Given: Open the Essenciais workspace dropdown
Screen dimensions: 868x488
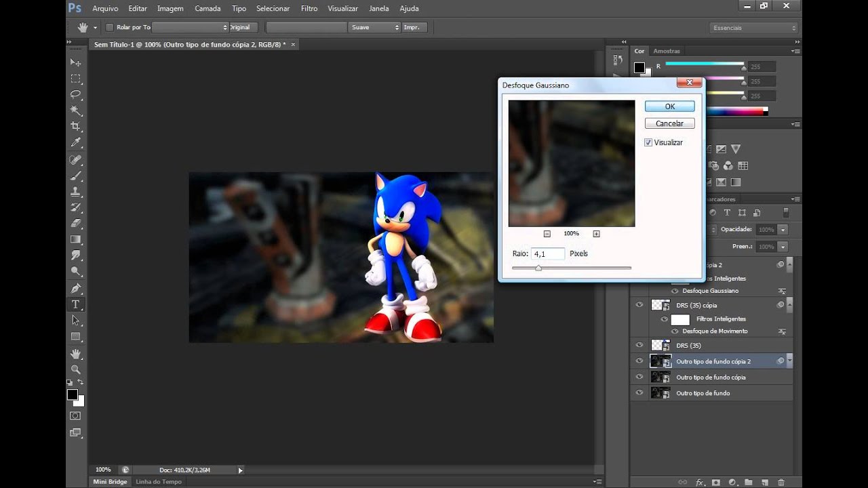Looking at the screenshot, I should pos(754,28).
